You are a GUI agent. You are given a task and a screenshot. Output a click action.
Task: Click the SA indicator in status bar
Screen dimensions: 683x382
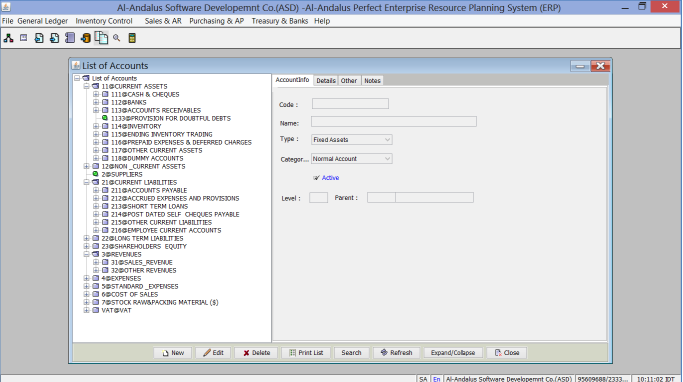tap(423, 379)
